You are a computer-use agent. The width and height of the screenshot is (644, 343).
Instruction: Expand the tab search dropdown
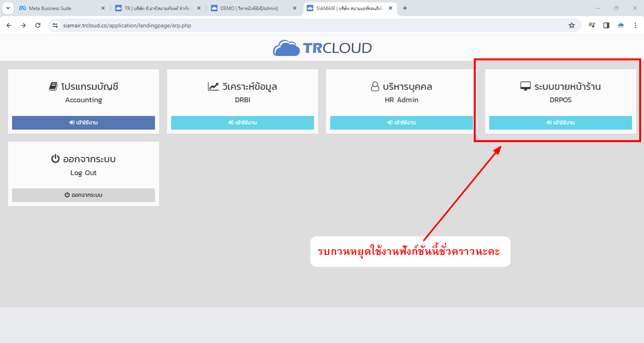(8, 8)
